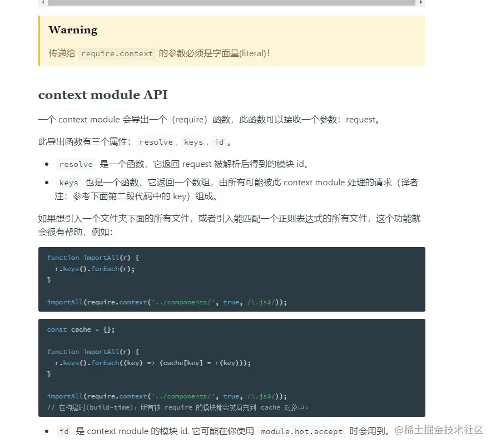
Task: Click the id code in the properties sentence
Action: (x=219, y=142)
